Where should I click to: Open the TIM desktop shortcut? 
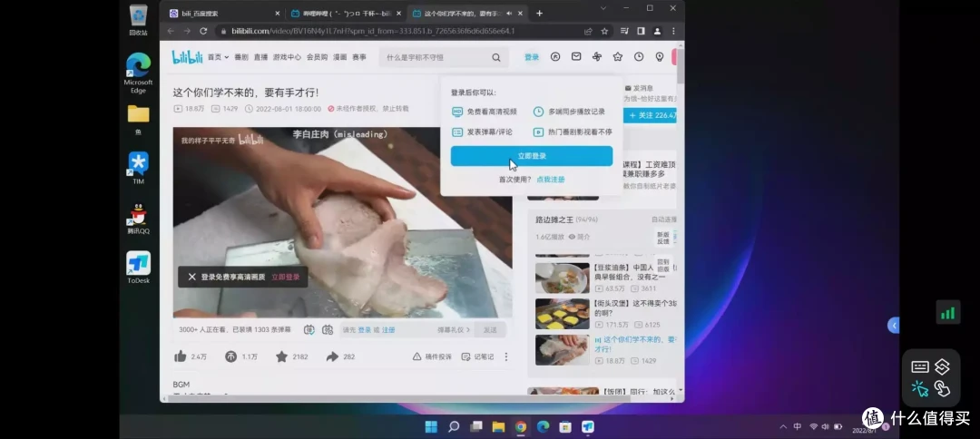(138, 168)
